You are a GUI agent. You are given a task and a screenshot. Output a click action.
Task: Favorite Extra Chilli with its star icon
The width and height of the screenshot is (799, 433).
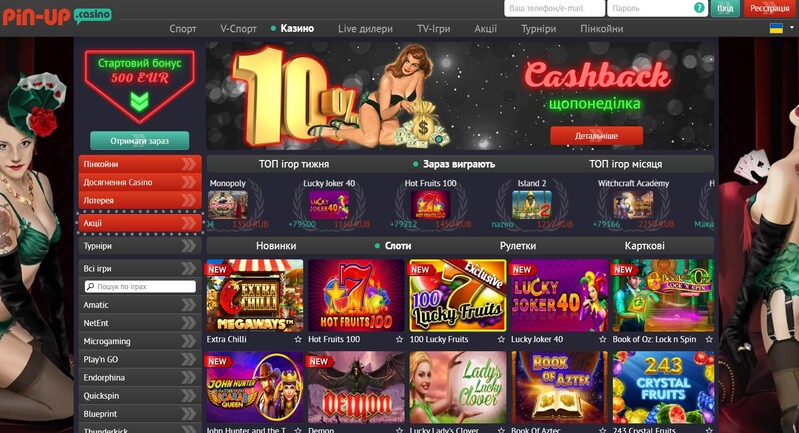[298, 339]
